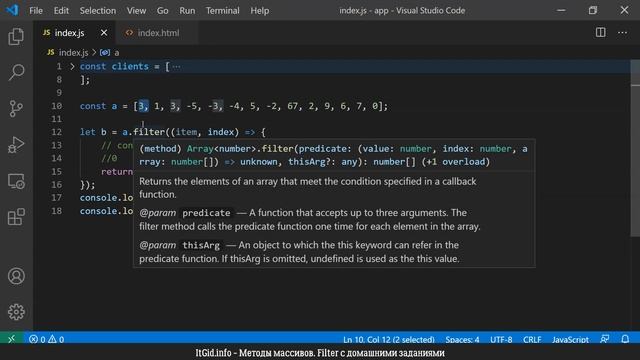This screenshot has height=360, width=640.
Task: Click the split editor icon
Action: (600, 33)
